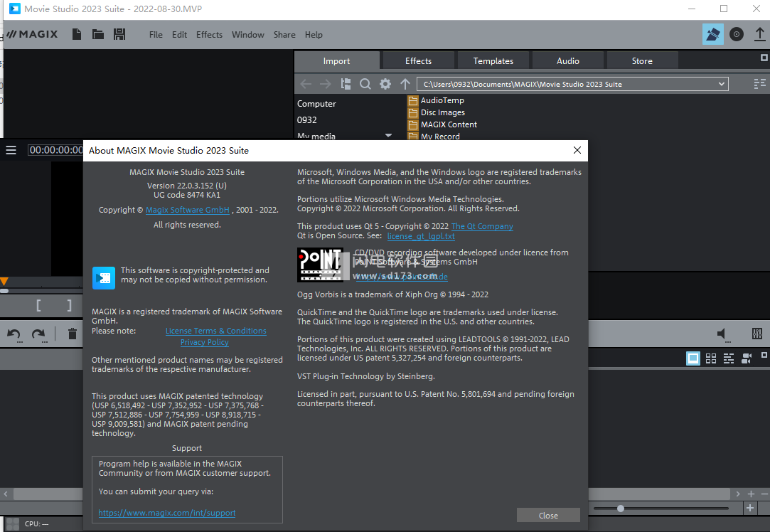Set the range start bracket marker
Screen dimensions: 770x532
point(38,306)
